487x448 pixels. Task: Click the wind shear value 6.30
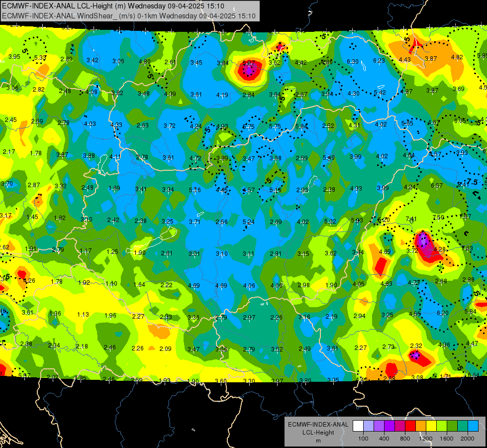point(353,62)
